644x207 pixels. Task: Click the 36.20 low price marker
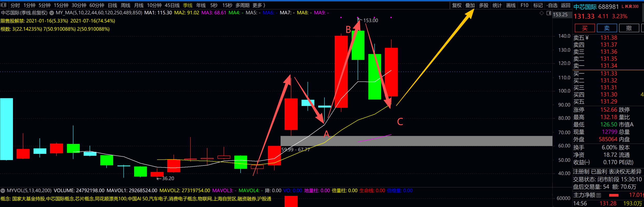coord(168,178)
